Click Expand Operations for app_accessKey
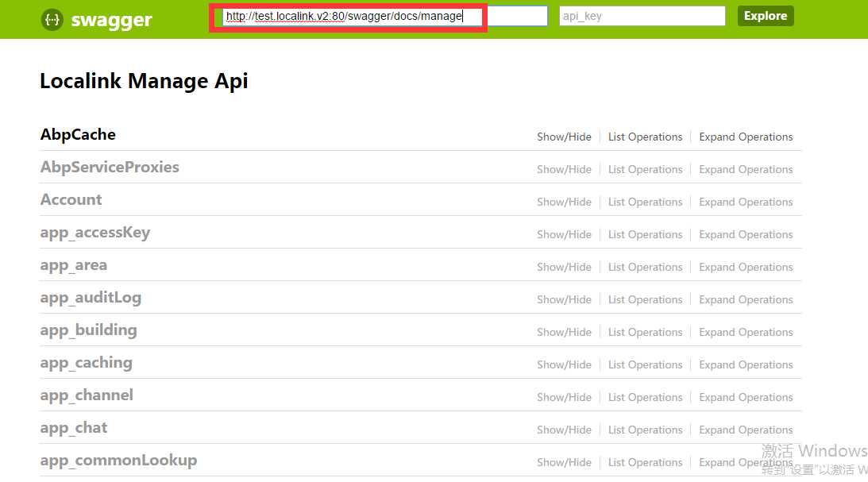Image resolution: width=868 pixels, height=482 pixels. [x=746, y=234]
